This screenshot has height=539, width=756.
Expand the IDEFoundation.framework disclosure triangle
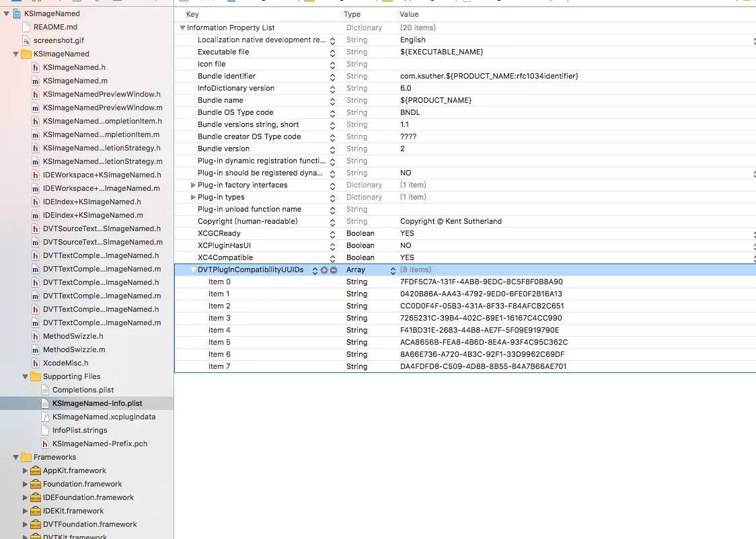(x=25, y=497)
